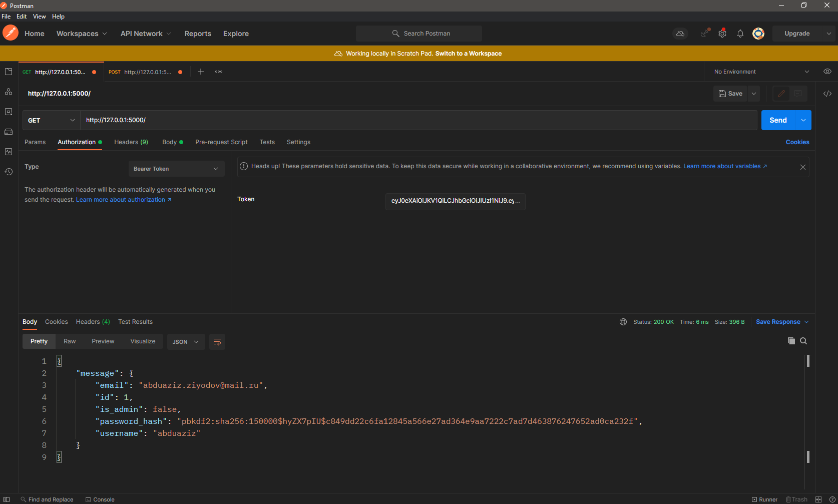Open the Environments sidebar icon
This screenshot has height=504, width=838.
(x=9, y=112)
